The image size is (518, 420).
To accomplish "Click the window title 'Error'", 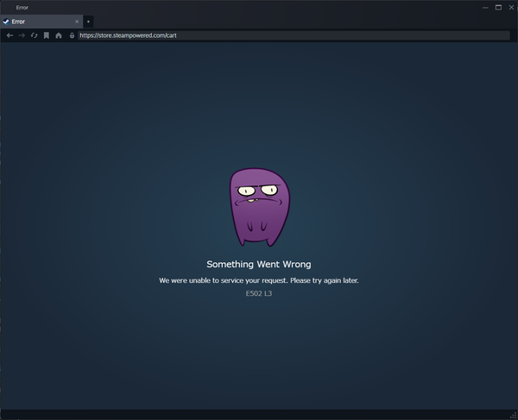I will tap(22, 7).
